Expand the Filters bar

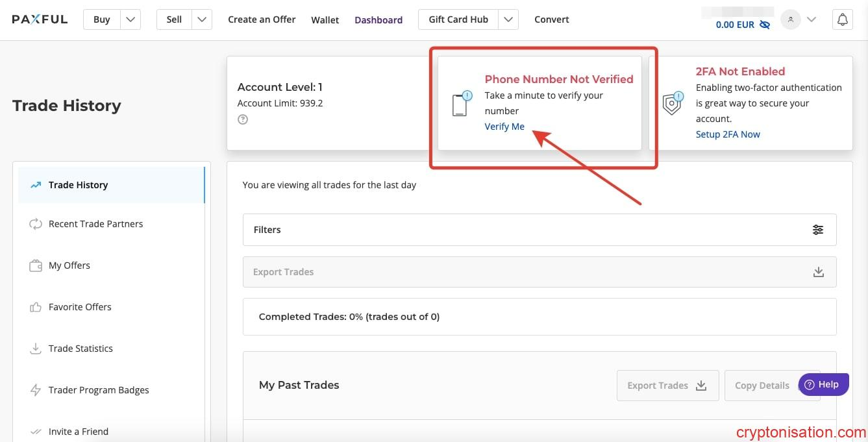click(539, 230)
